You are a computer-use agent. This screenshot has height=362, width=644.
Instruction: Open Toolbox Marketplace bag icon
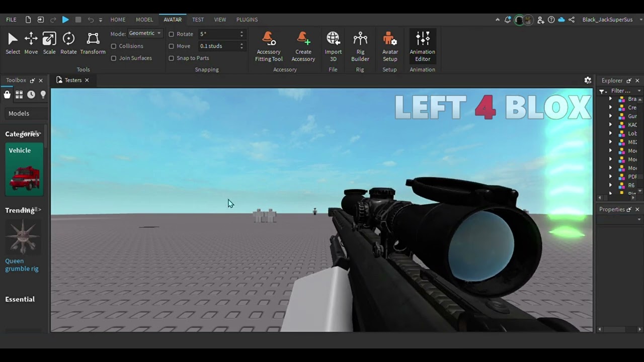click(7, 95)
